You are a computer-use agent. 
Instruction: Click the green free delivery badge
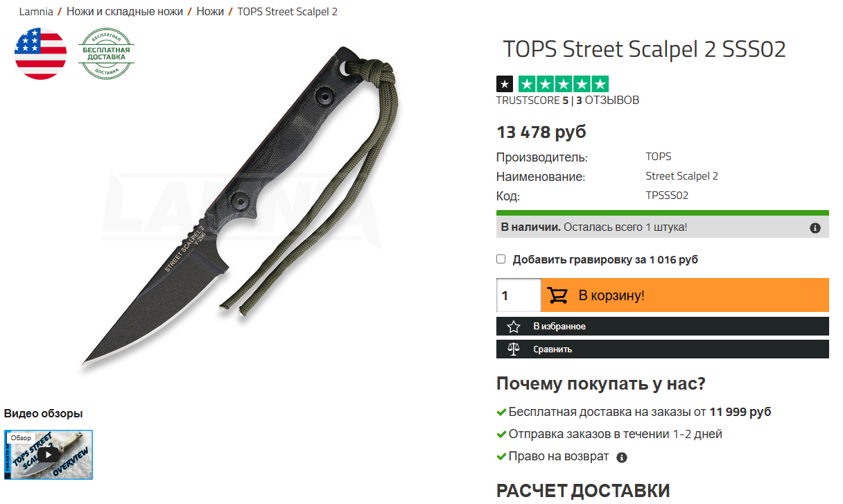106,54
